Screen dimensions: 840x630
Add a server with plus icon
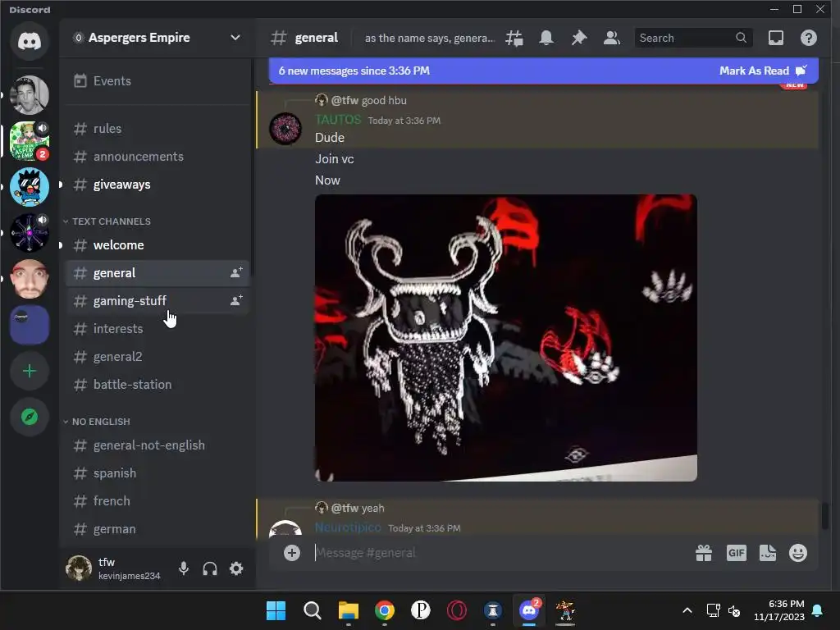coord(30,372)
